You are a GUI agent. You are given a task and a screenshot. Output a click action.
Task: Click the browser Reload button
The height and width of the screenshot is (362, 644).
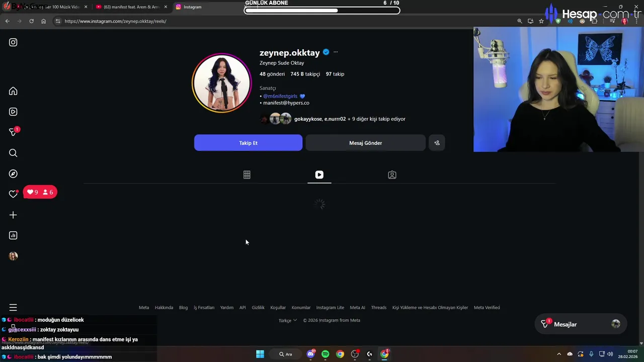pyautogui.click(x=31, y=21)
